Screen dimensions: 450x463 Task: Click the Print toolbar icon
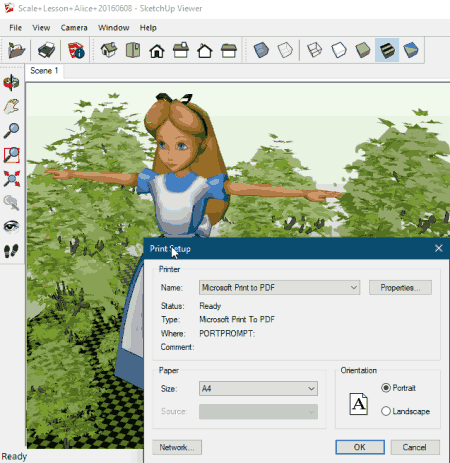click(46, 50)
